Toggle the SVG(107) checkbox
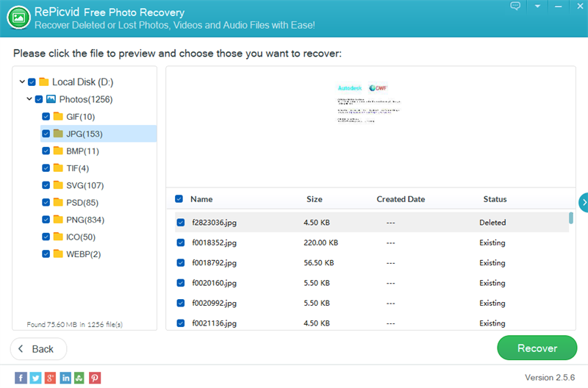 (46, 185)
